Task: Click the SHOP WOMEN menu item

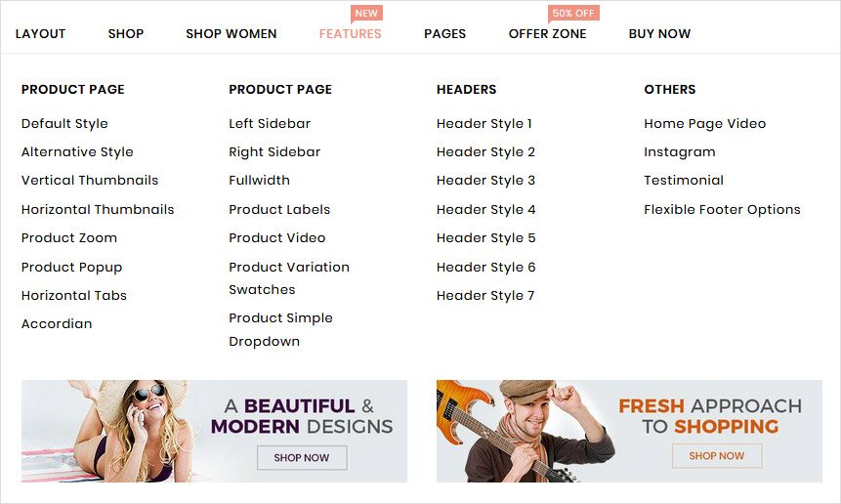Action: click(x=231, y=34)
